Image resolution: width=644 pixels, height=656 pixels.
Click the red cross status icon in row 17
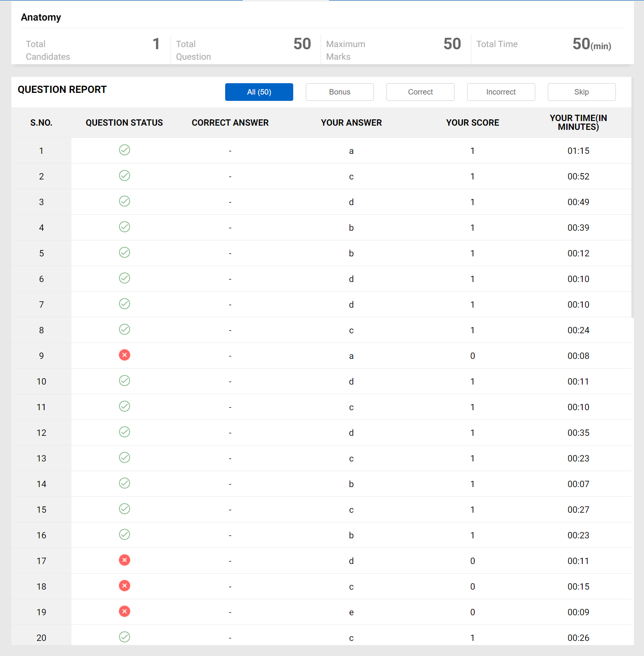tap(124, 560)
